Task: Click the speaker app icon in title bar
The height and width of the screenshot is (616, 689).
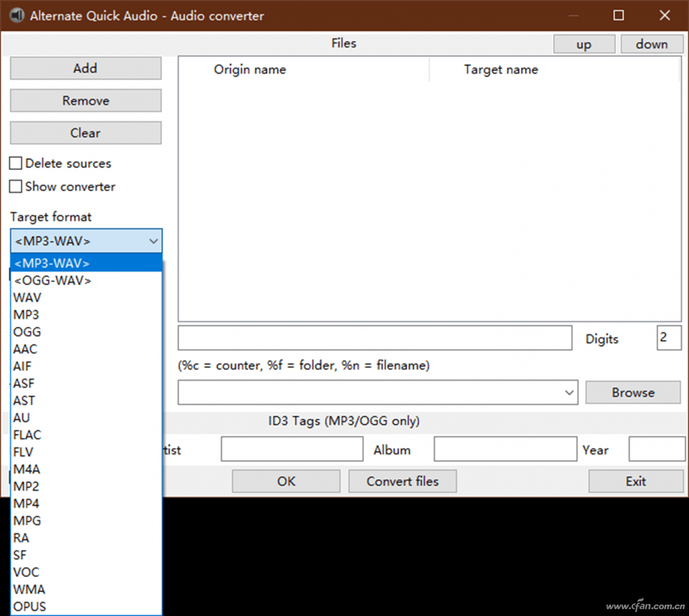Action: [17, 16]
